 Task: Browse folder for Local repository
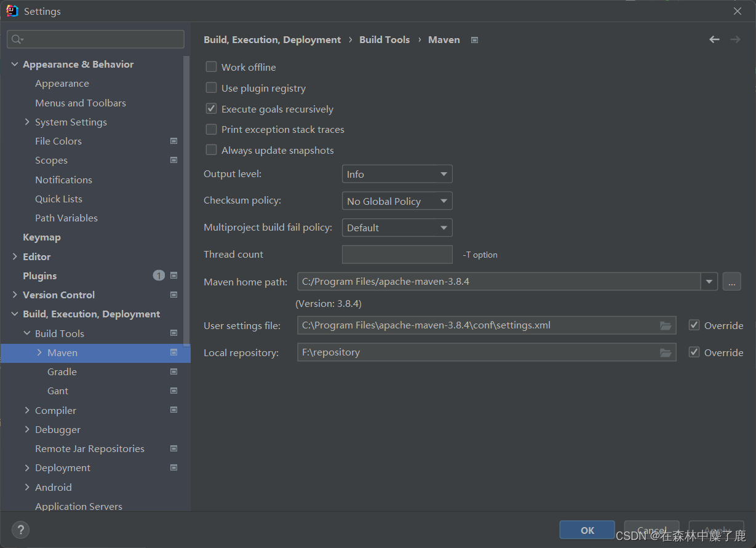pos(666,352)
